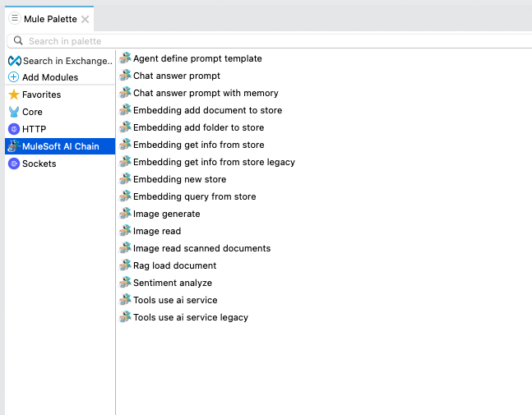Select the Mule Palette tab label
The width and height of the screenshot is (532, 415).
click(x=50, y=19)
